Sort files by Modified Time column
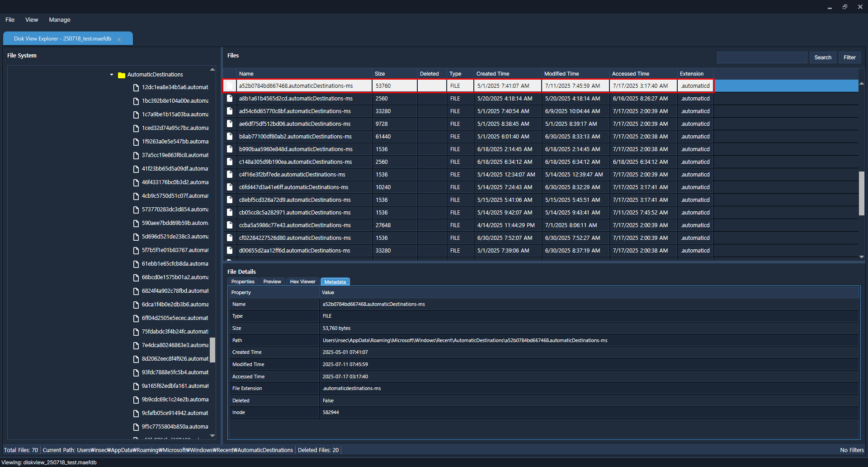868x467 pixels. point(561,74)
